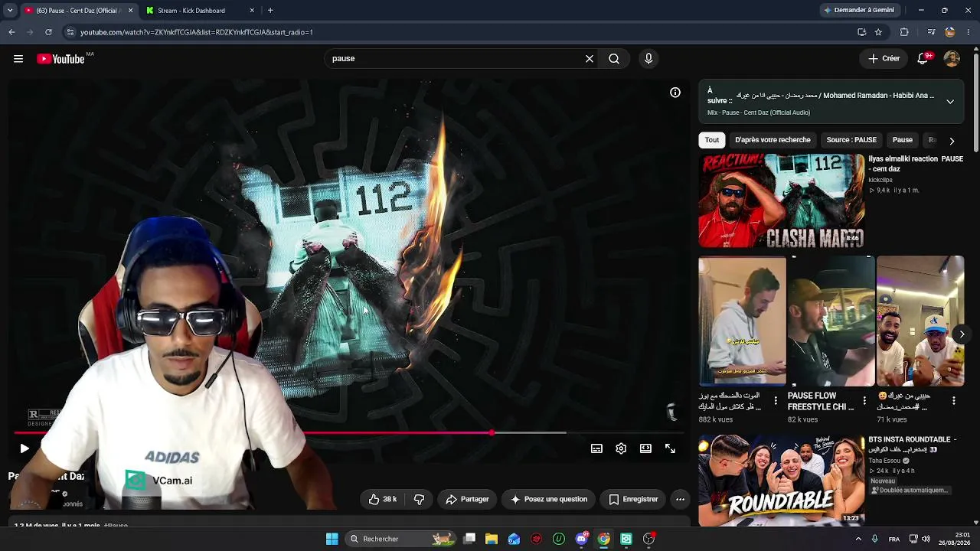This screenshot has width=980, height=551.
Task: Open the PAUSE FLOW FREESTYLE short
Action: pos(831,321)
